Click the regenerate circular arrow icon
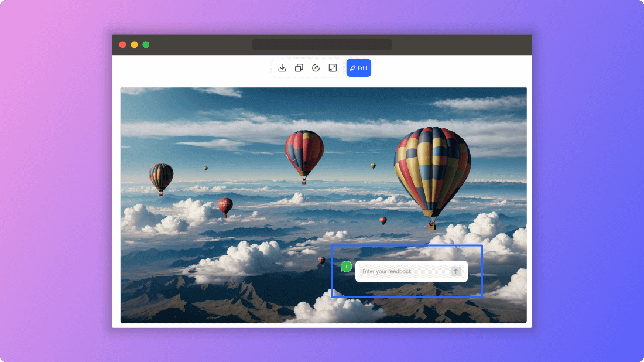The width and height of the screenshot is (644, 362). point(316,68)
